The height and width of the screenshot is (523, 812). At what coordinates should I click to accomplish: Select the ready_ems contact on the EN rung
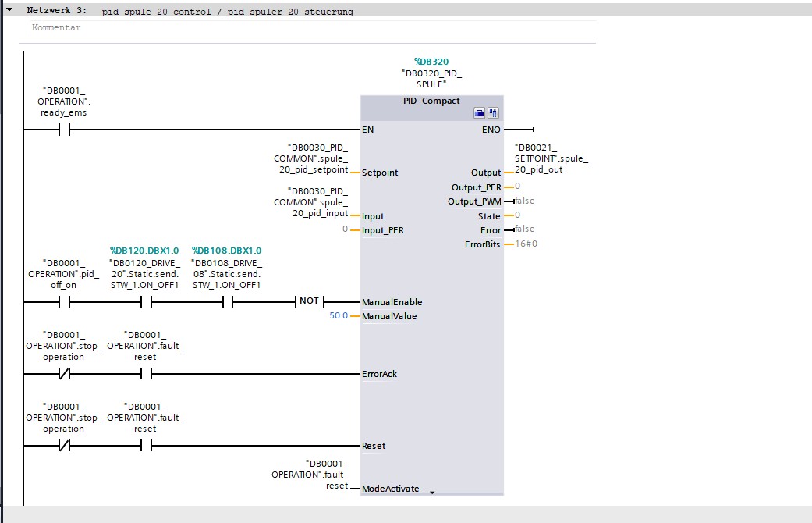point(64,130)
